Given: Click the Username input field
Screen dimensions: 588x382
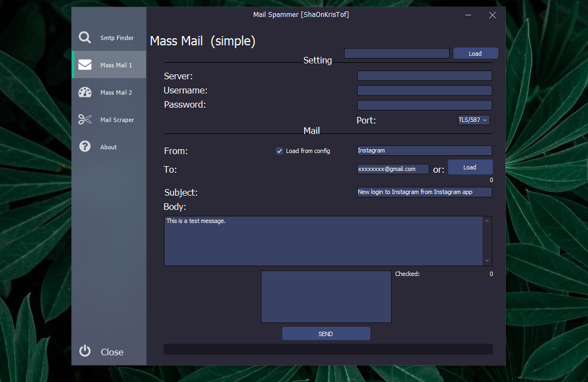Looking at the screenshot, I should pyautogui.click(x=424, y=90).
